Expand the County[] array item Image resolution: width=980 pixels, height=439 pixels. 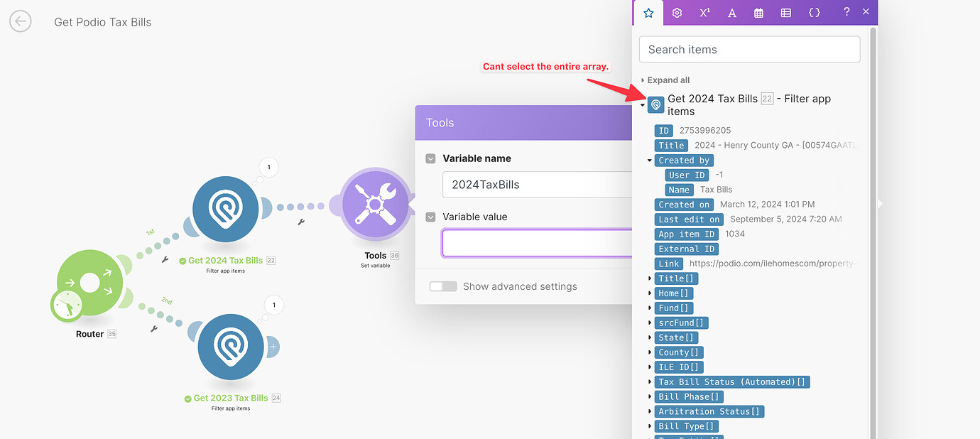pyautogui.click(x=648, y=352)
